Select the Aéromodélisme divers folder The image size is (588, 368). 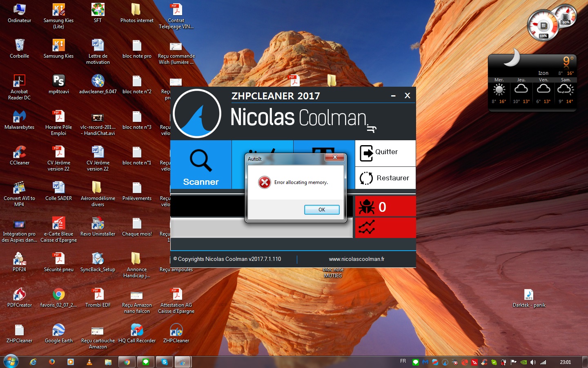[x=98, y=194]
